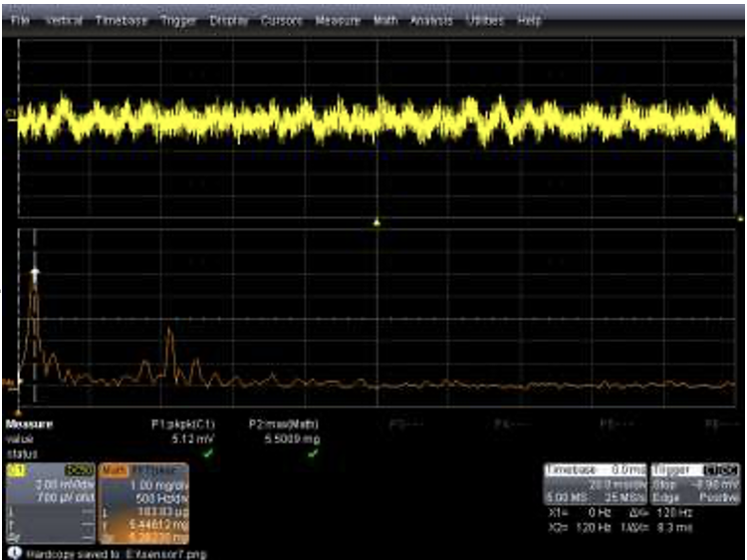Open the Utilities menu
Screen dimensions: 747x560
485,20
